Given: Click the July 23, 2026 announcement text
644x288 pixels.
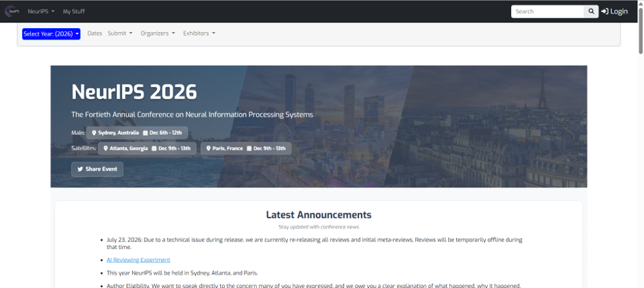Looking at the screenshot, I should [x=314, y=244].
